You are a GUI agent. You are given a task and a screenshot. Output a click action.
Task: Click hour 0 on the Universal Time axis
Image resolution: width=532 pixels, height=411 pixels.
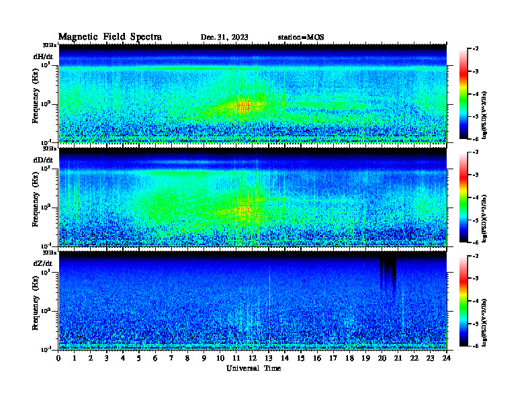[x=58, y=359]
